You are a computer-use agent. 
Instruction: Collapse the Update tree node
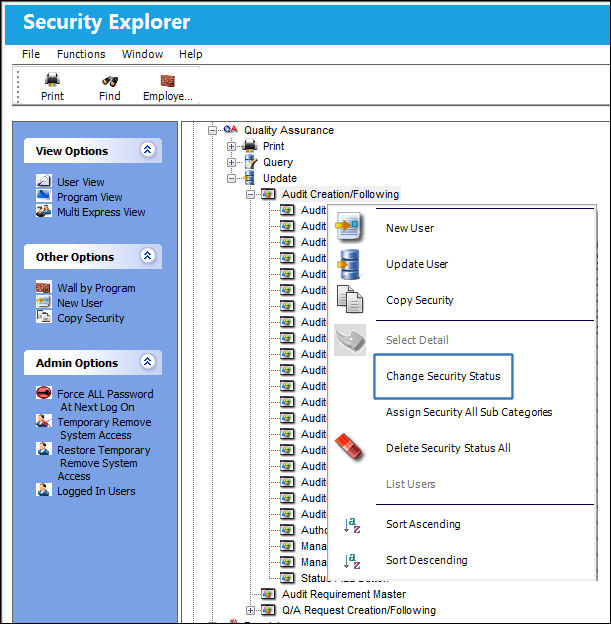coord(231,178)
